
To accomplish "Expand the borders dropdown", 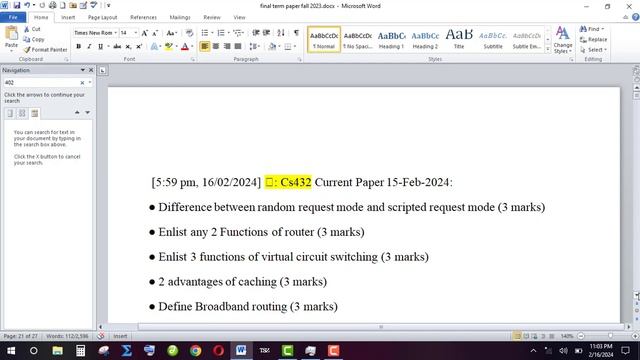I will 295,46.
